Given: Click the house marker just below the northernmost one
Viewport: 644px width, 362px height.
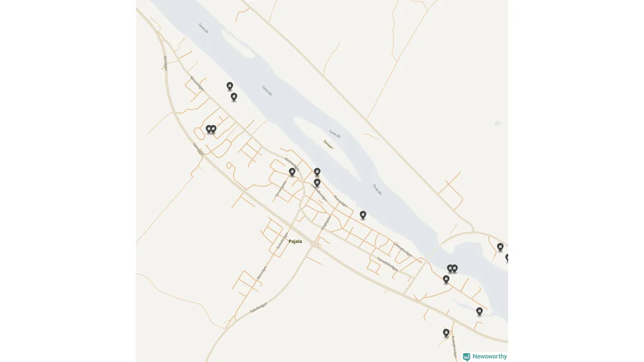Looking at the screenshot, I should pos(233,97).
